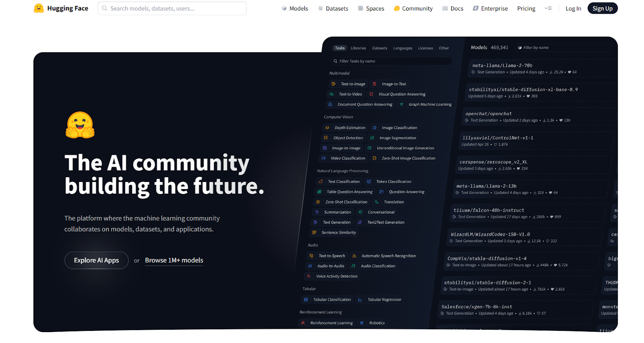Click the Models cube icon in navbar
The height and width of the screenshot is (343, 644).
point(284,8)
